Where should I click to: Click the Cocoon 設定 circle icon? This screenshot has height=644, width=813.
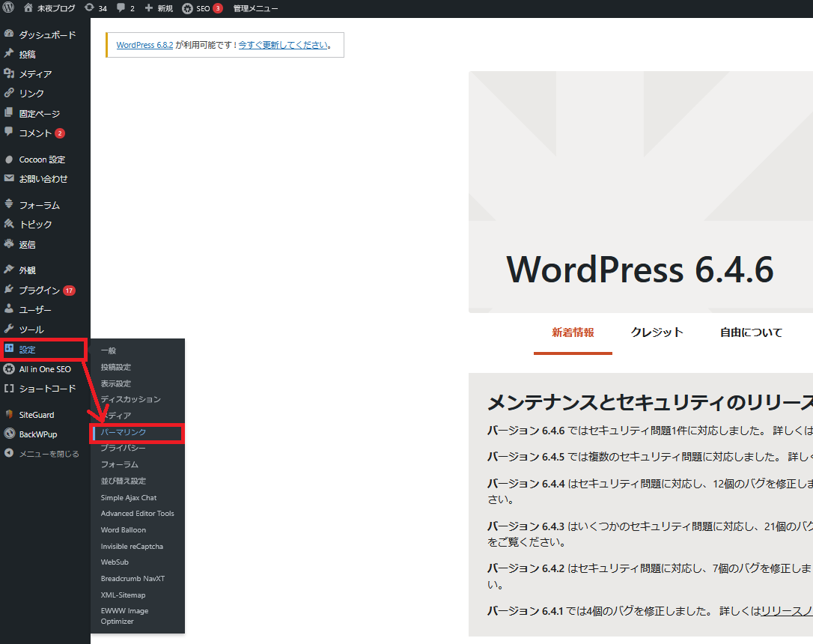[9, 160]
